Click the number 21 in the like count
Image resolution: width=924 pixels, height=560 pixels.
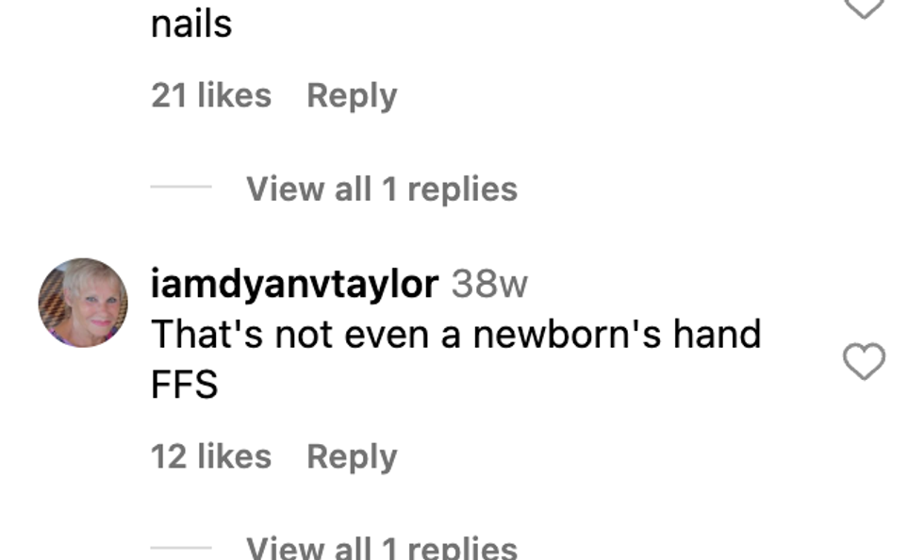(x=170, y=95)
